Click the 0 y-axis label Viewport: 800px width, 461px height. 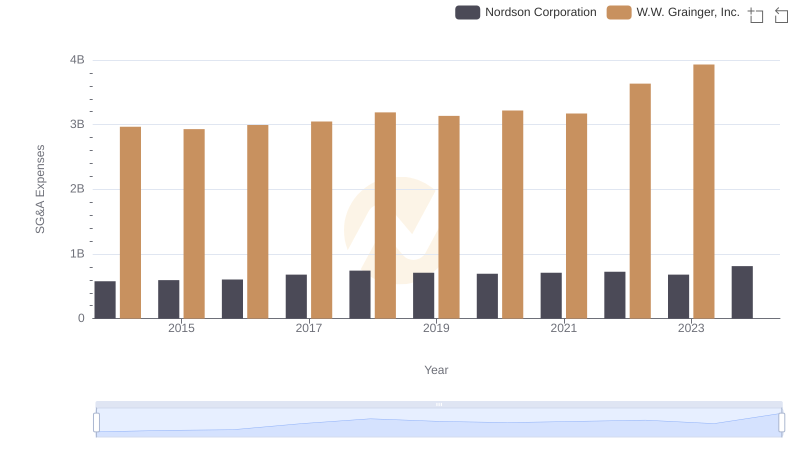pyautogui.click(x=81, y=318)
